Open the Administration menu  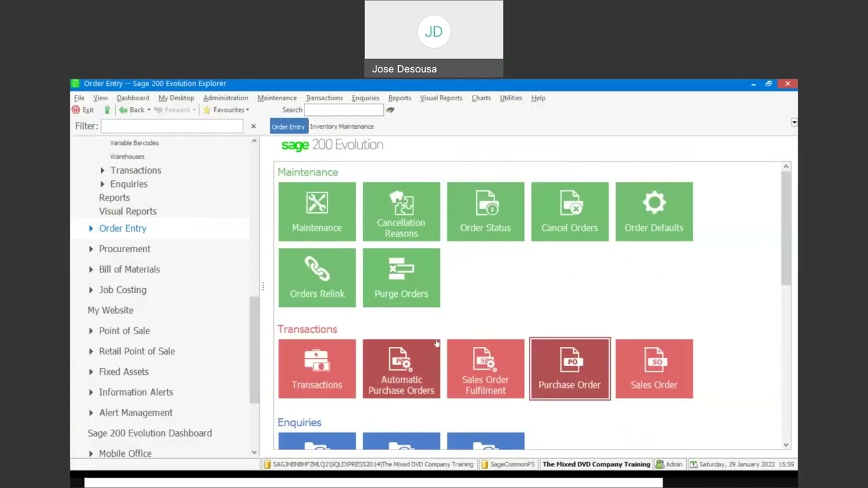(226, 98)
